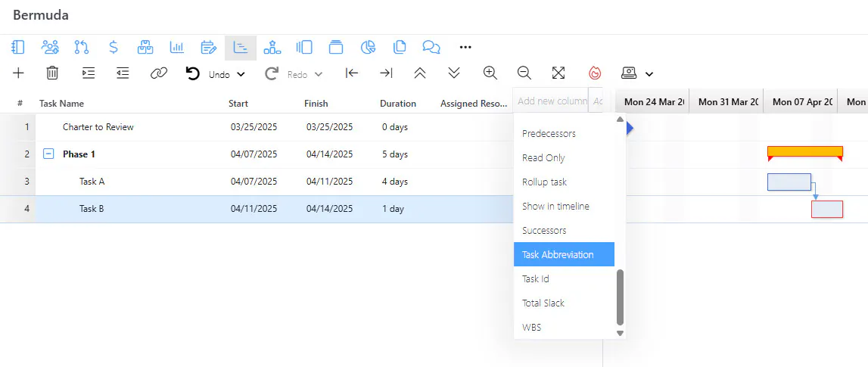Open the hierarchy star icon
Screen dimensions: 868x367
point(272,47)
